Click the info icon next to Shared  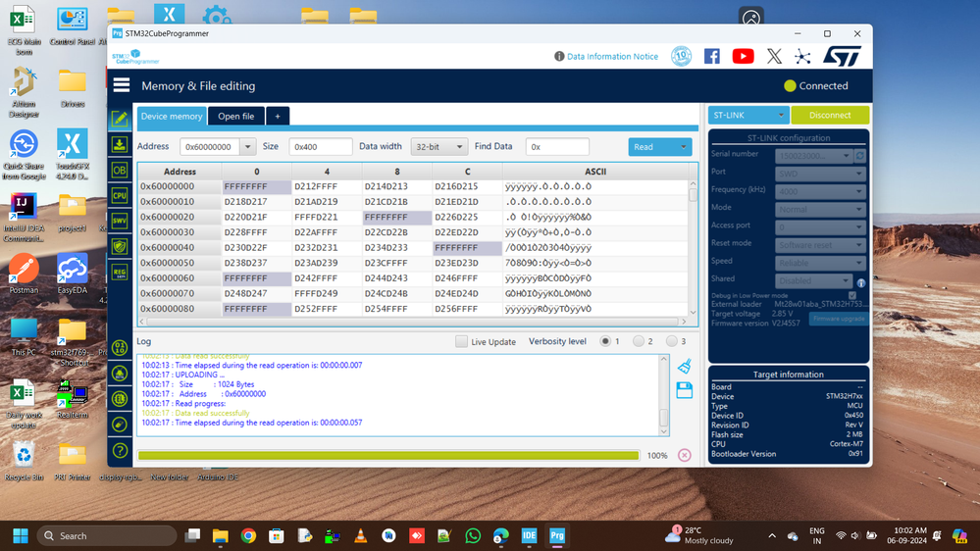[860, 283]
